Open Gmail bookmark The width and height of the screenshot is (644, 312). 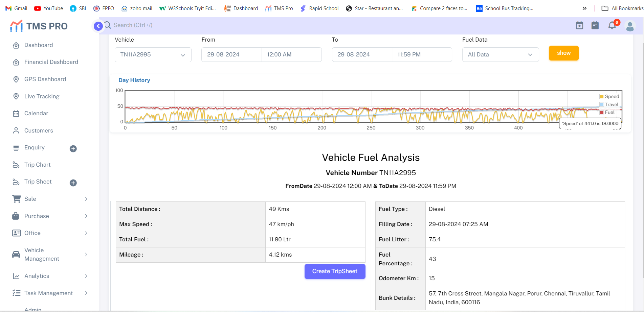point(16,8)
